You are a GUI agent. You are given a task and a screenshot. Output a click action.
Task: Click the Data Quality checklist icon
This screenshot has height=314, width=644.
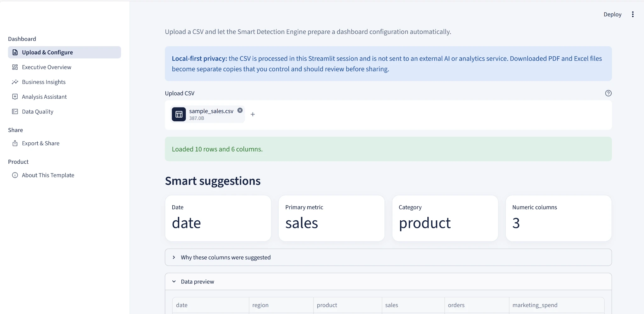tap(15, 111)
